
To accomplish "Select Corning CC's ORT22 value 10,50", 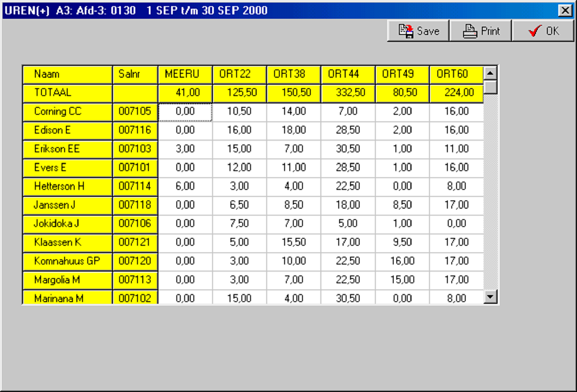I will (x=239, y=112).
